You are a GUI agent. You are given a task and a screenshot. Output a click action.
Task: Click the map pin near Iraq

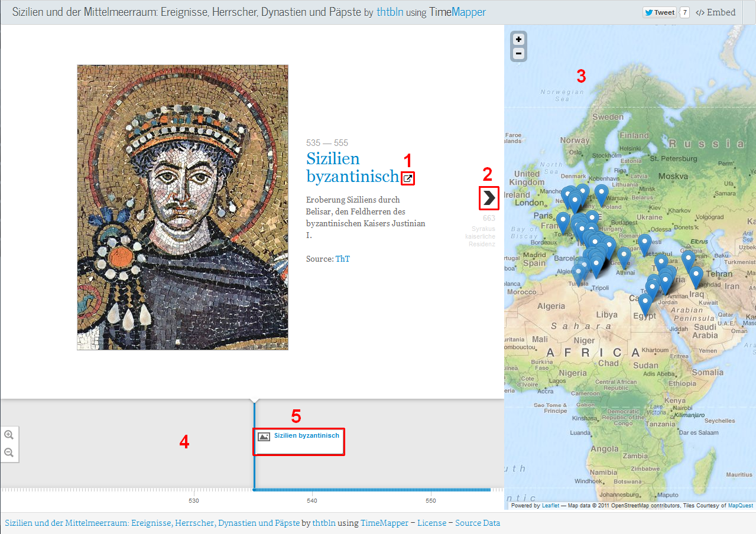pos(696,276)
